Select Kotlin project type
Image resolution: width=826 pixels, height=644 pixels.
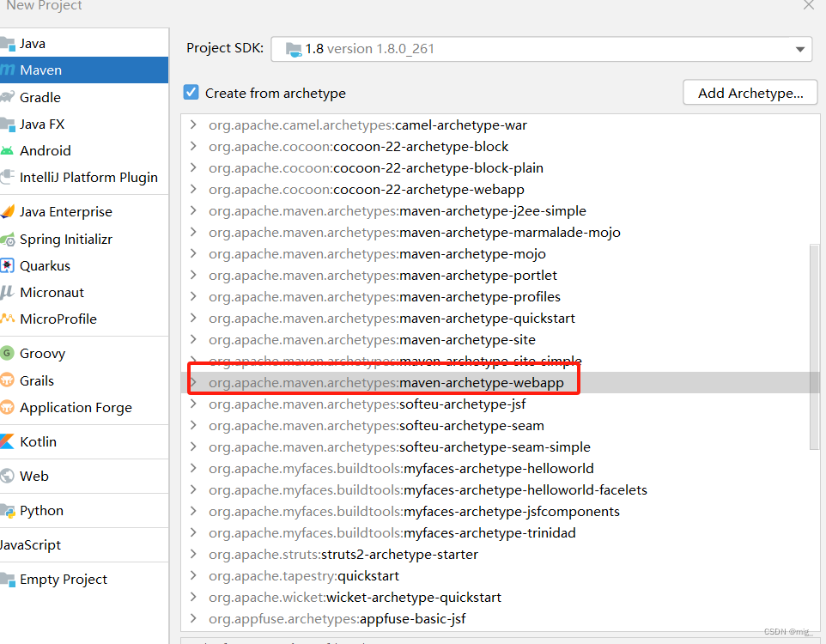[x=84, y=441]
